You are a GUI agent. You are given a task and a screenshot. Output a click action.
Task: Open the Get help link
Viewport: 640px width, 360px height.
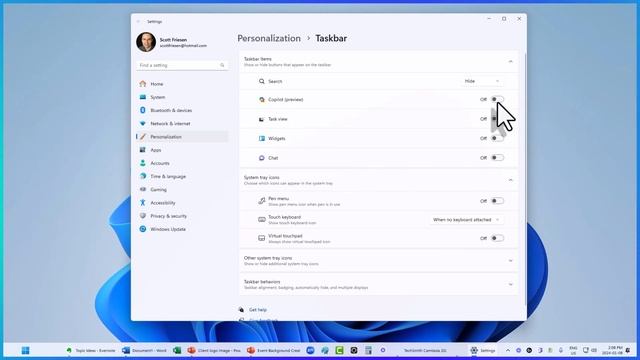[258, 310]
